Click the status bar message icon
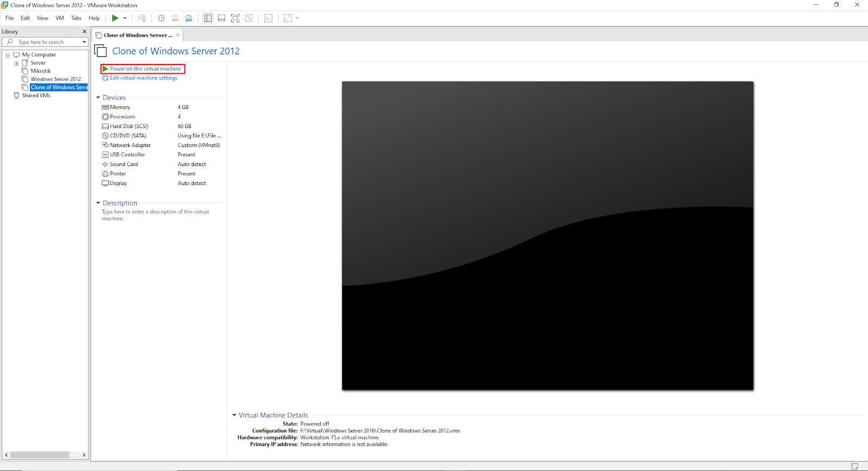Screen dimensions: 868x471 (855, 466)
